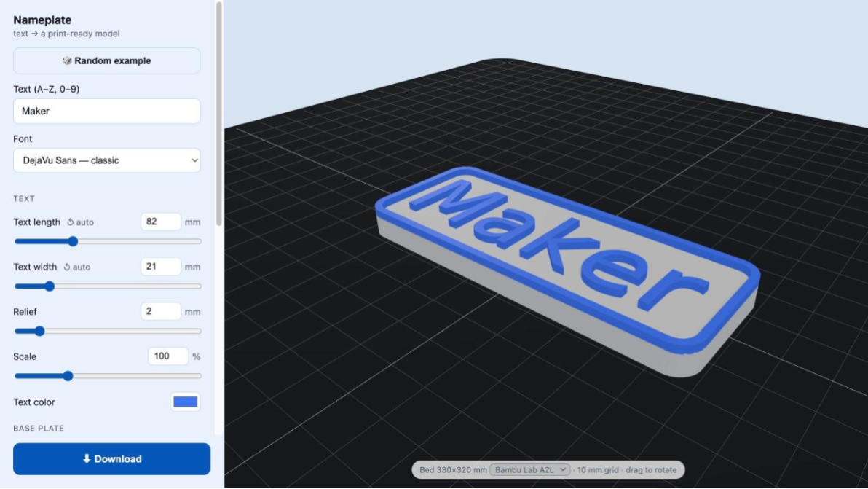868x489 pixels.
Task: Click the Download button
Action: point(112,458)
